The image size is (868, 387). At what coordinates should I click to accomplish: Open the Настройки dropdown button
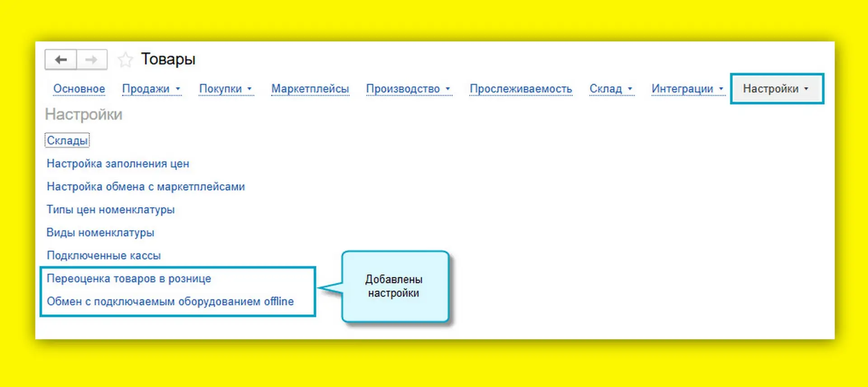pyautogui.click(x=777, y=89)
